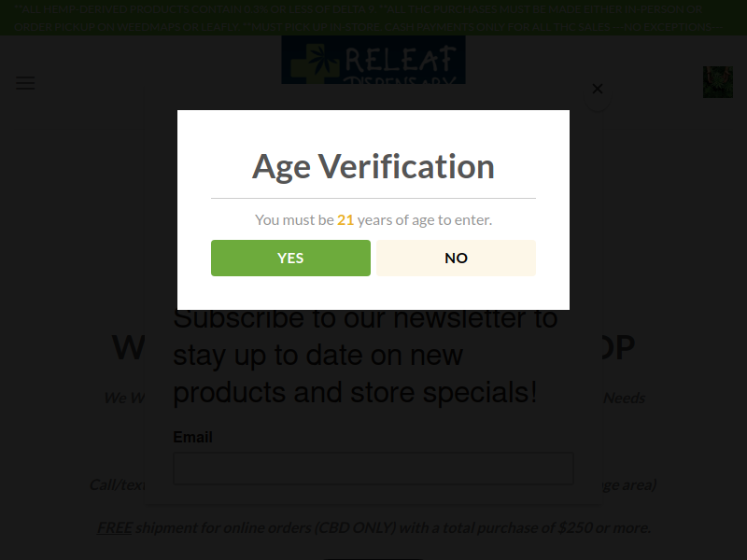This screenshot has width=747, height=560.
Task: Click the highlighted 21 age number
Action: [345, 220]
